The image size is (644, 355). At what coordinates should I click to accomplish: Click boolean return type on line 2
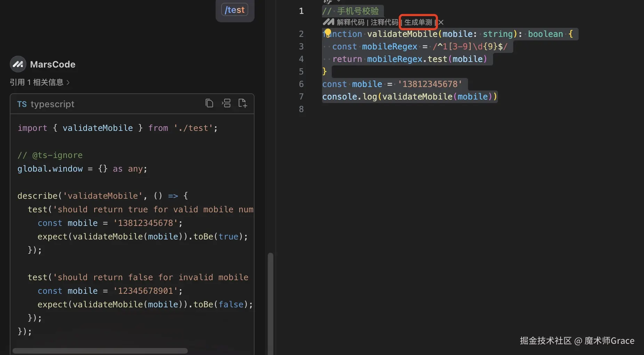coord(545,34)
